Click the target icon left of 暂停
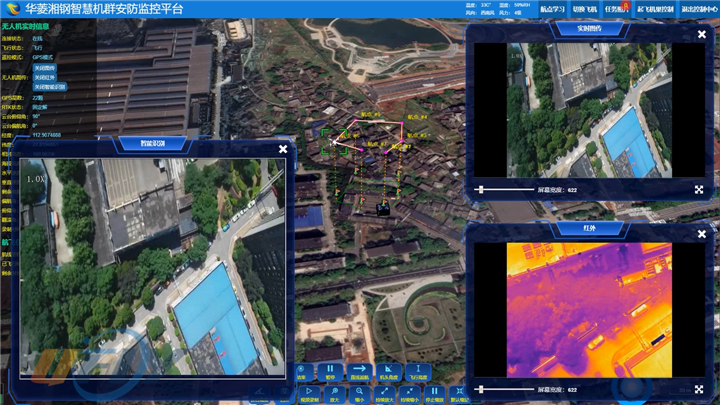This screenshot has height=405, width=720. (x=302, y=371)
